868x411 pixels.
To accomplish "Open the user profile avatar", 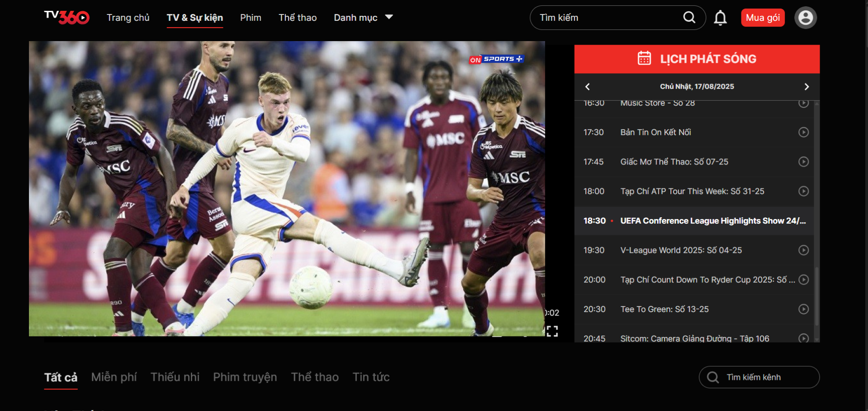I will (805, 18).
